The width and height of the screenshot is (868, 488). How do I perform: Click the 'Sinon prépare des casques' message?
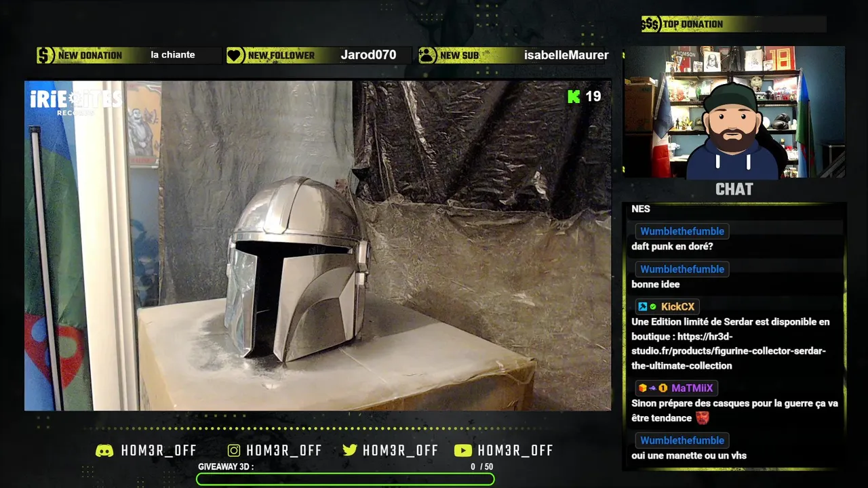[x=734, y=411]
